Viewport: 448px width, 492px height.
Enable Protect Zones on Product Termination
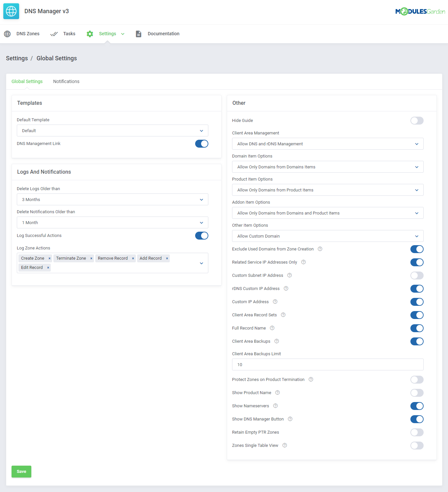[x=417, y=380]
